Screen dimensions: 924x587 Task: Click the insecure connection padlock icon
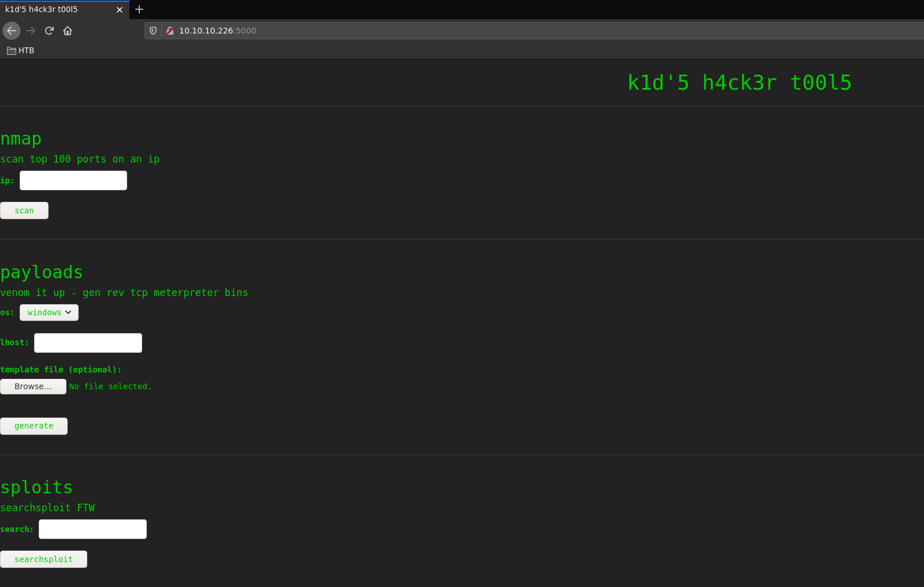170,31
